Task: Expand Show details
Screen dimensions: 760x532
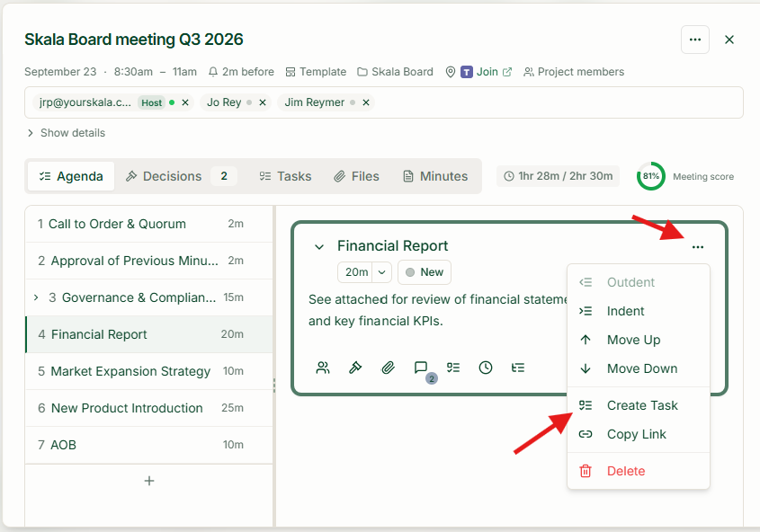Action: coord(66,133)
